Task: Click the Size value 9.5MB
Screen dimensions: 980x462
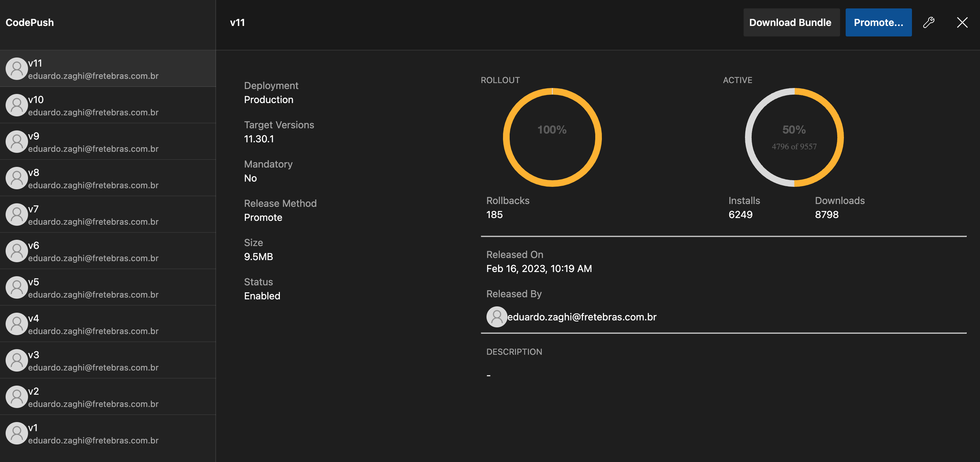Action: point(258,257)
